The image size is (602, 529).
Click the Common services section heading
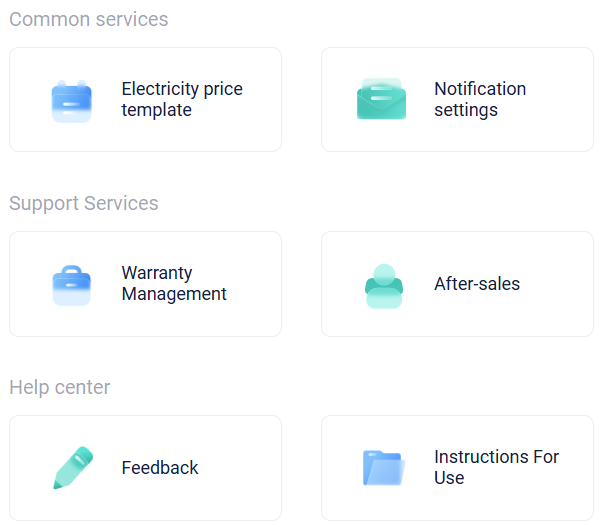[89, 19]
